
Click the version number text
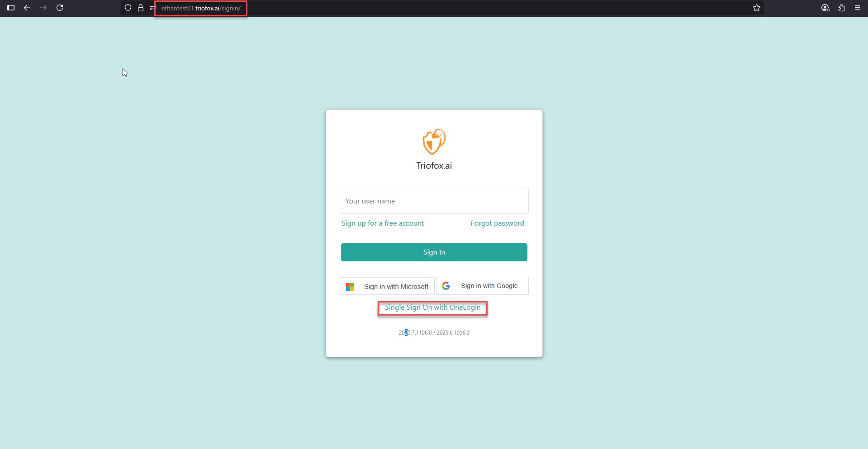click(x=434, y=333)
